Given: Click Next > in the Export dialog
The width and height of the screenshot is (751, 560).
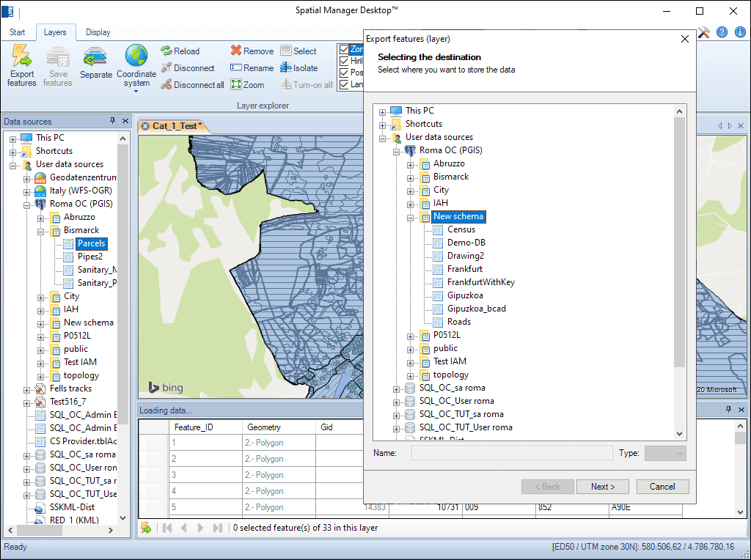Looking at the screenshot, I should pyautogui.click(x=603, y=486).
